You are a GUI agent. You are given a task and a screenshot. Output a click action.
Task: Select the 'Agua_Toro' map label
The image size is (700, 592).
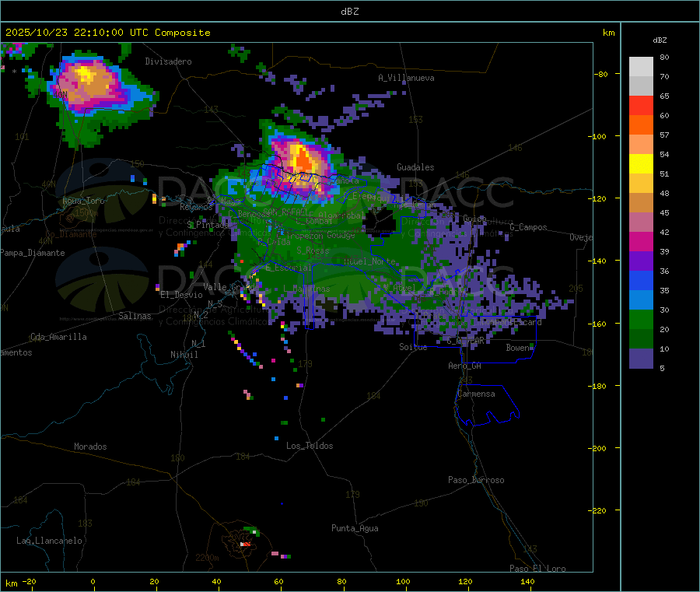click(x=83, y=201)
